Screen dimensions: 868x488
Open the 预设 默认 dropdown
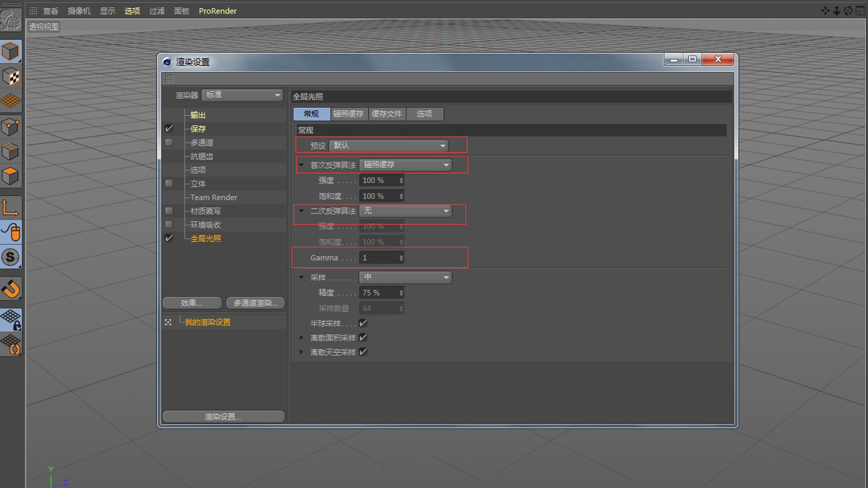389,146
